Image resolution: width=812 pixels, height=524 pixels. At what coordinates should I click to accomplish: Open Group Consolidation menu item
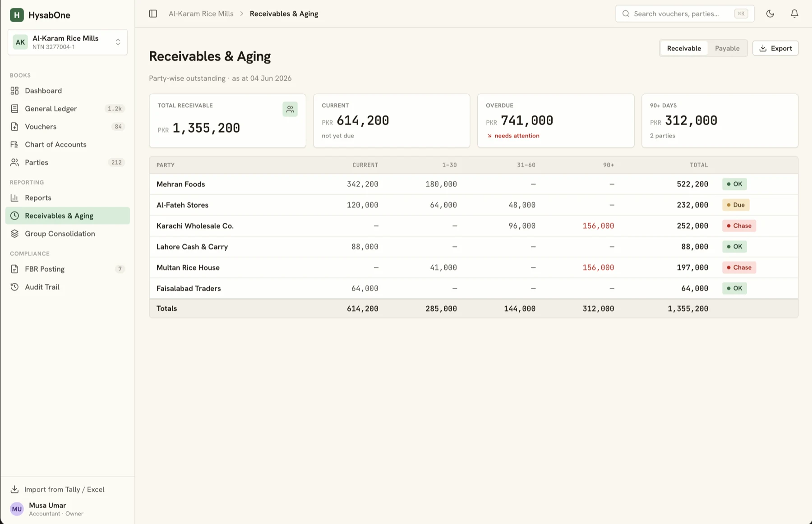68,234
